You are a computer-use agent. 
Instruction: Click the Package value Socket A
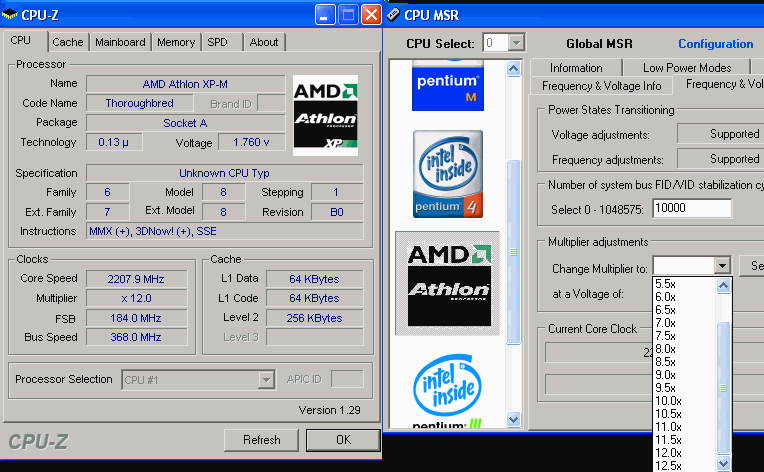coord(186,123)
